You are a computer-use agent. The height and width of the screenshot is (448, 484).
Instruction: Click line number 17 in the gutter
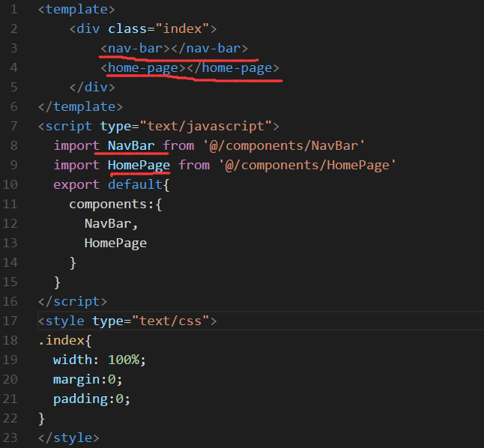coord(10,321)
